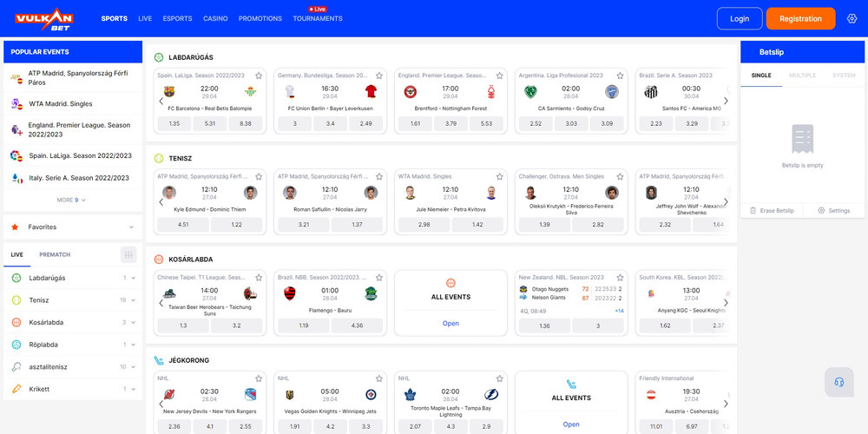Click the Labdarúgás football icon in sidebar

click(x=16, y=278)
